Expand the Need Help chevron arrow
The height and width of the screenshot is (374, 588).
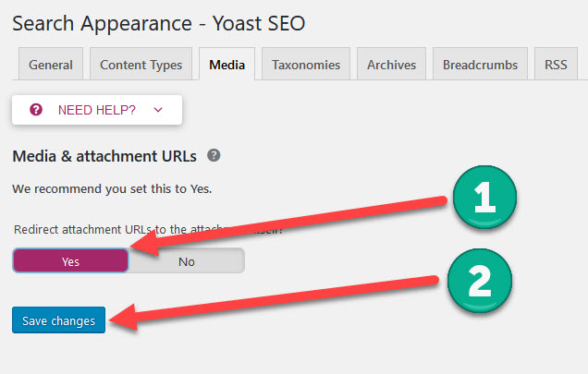158,110
